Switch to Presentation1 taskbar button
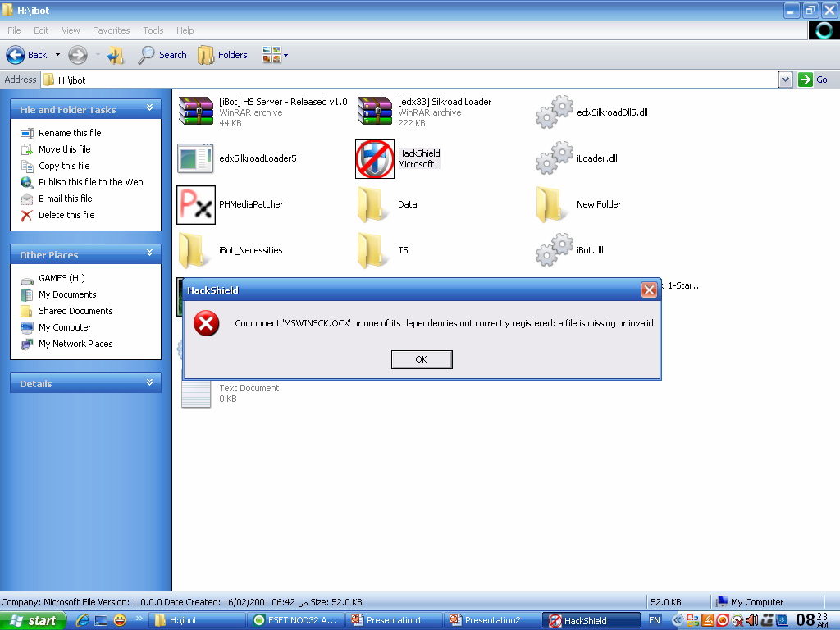The height and width of the screenshot is (630, 840). tap(394, 620)
